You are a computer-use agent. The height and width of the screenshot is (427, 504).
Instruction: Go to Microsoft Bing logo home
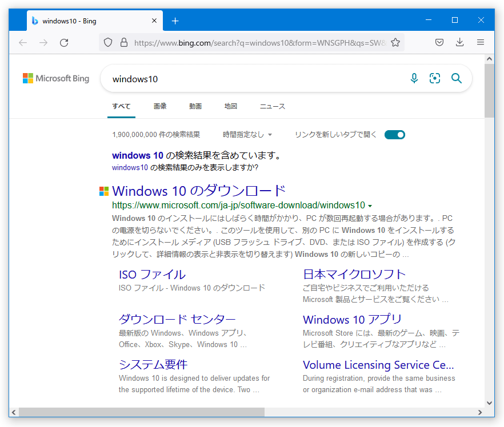pyautogui.click(x=56, y=78)
